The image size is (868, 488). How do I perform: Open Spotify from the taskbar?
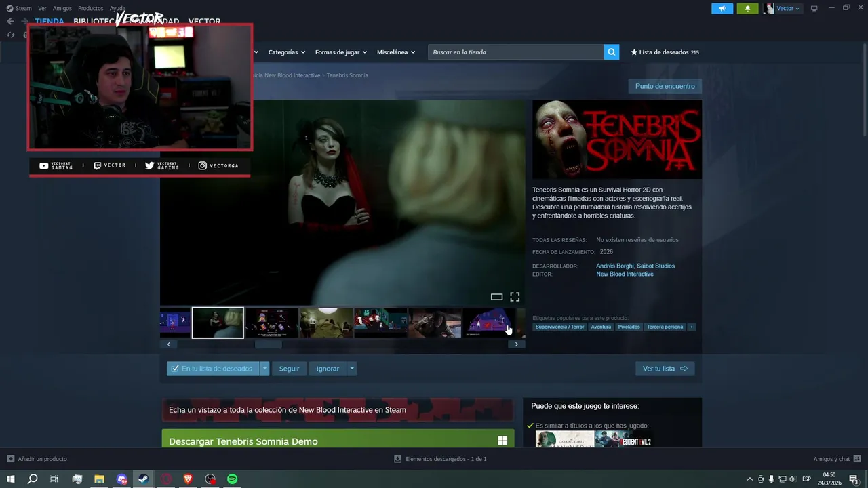pos(232,479)
